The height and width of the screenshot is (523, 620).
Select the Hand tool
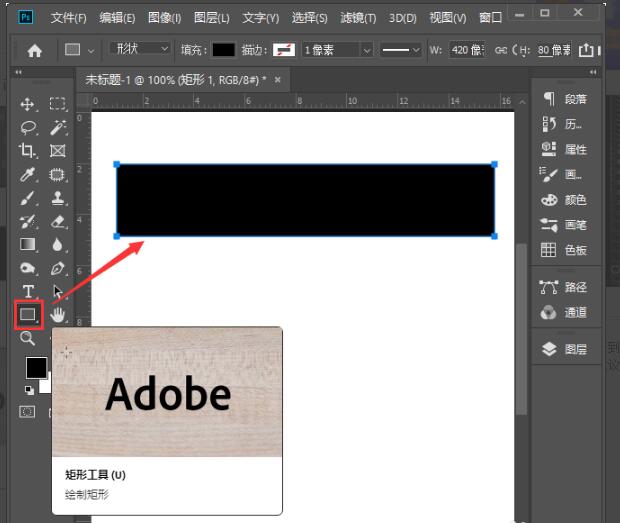click(x=58, y=315)
